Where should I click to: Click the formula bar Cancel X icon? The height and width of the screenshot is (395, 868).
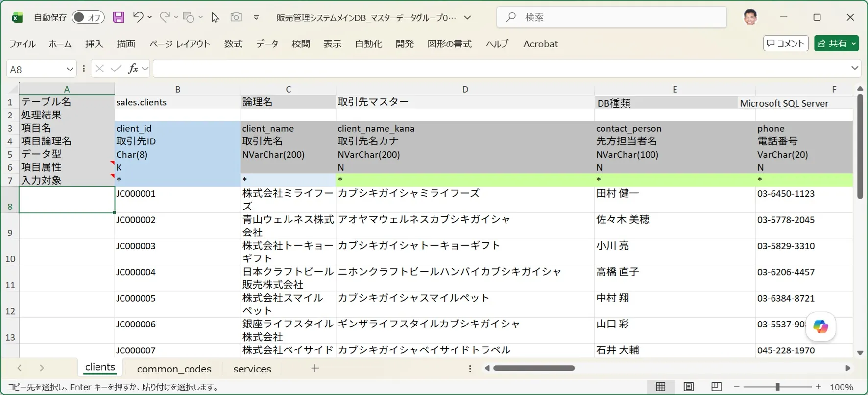point(99,69)
